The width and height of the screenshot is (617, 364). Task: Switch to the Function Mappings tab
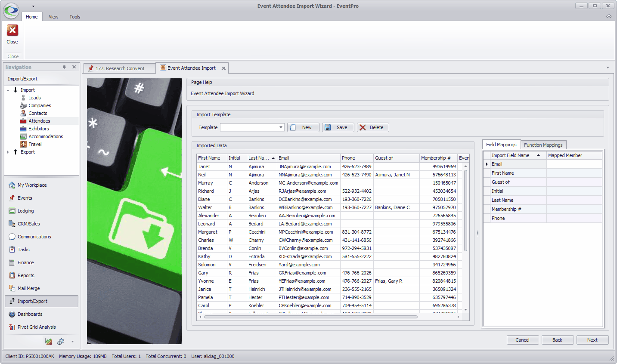tap(543, 145)
